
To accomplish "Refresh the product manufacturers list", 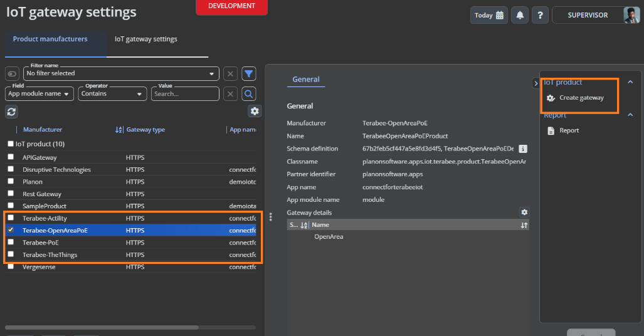I will [x=11, y=112].
